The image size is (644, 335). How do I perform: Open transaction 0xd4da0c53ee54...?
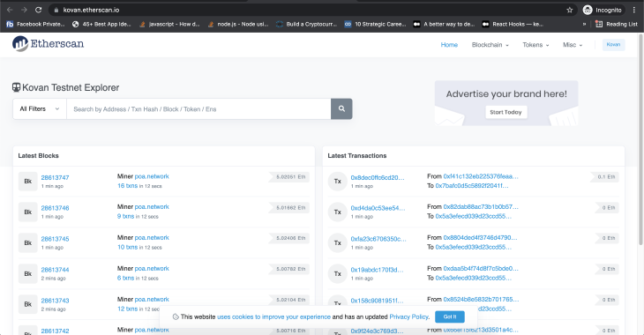pos(378,208)
